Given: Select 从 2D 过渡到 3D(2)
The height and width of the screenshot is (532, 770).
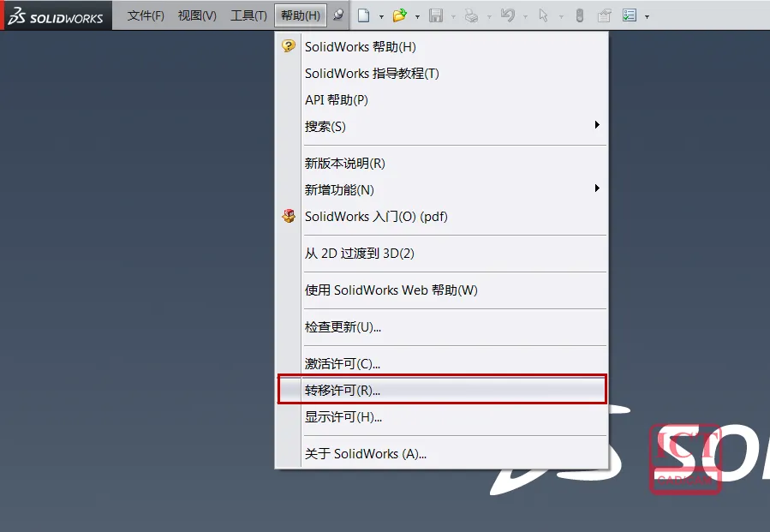Looking at the screenshot, I should click(442, 253).
